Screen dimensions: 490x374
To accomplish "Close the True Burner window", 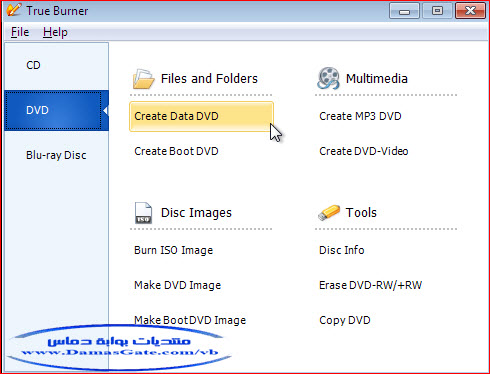I will click(470, 11).
